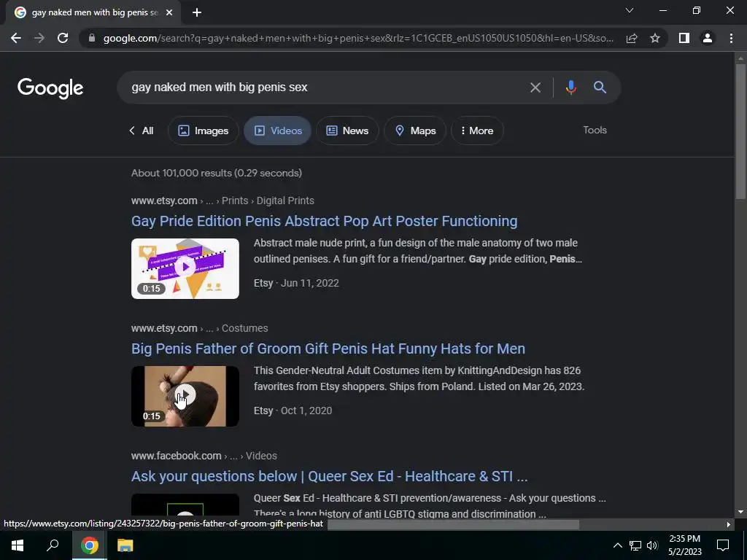Screen dimensions: 747x560
Task: Open the network status tray icon
Action: (635, 545)
